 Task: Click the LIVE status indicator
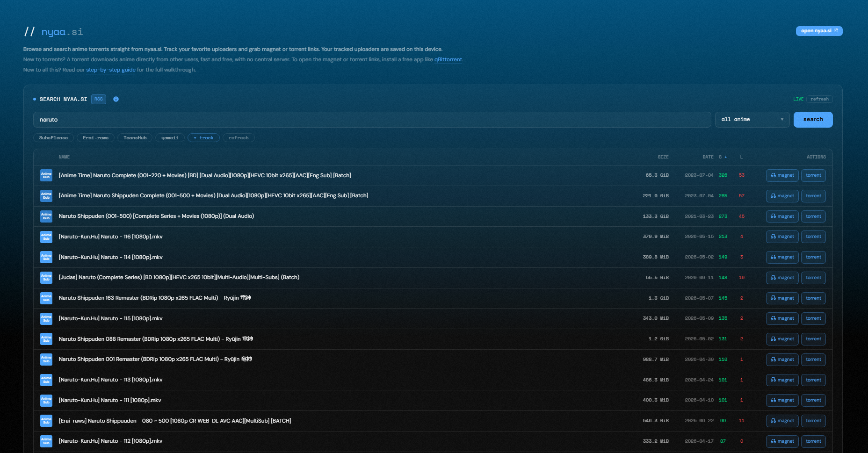[x=798, y=99]
